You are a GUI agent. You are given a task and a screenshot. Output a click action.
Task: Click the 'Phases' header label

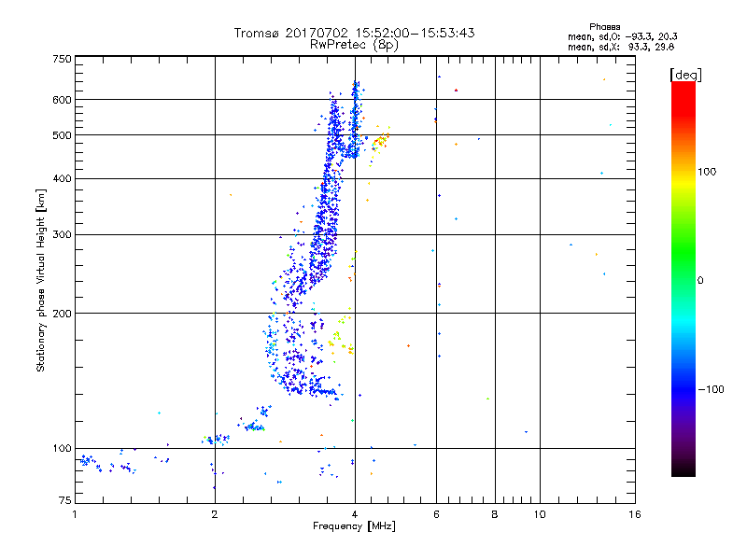point(604,27)
